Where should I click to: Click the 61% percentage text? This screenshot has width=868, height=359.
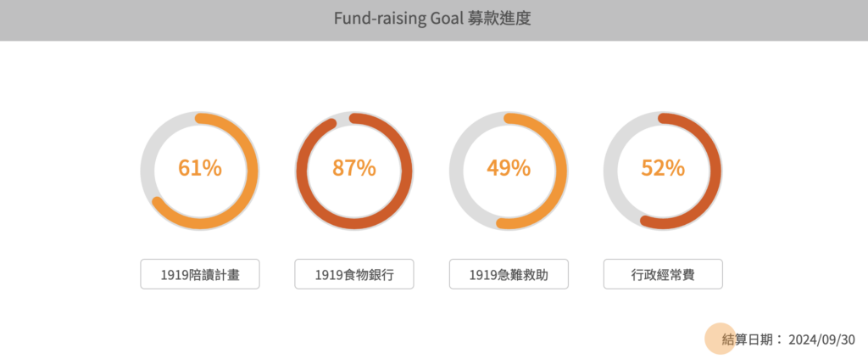(x=200, y=168)
